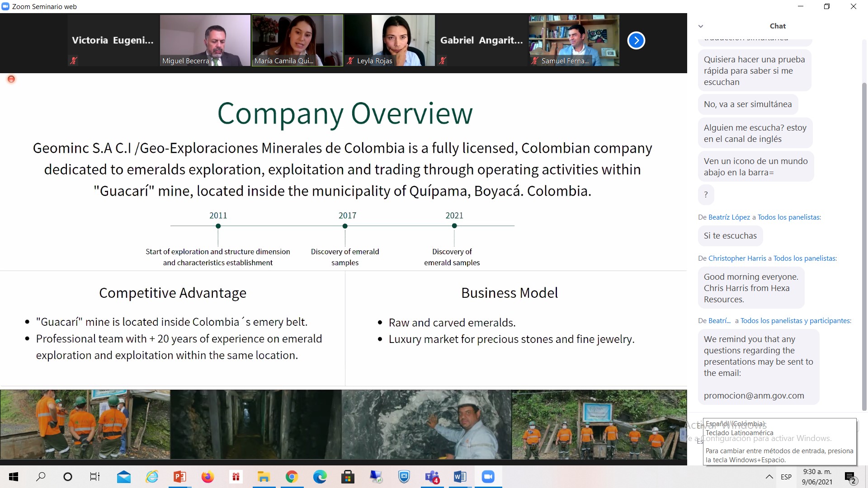Open the Action Center notifications icon
The width and height of the screenshot is (868, 488).
850,477
